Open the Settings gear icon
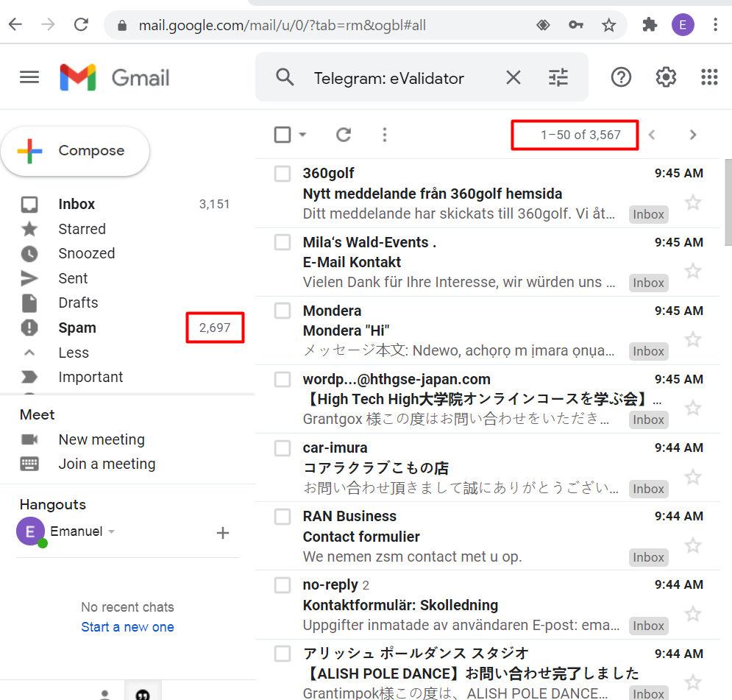Image resolution: width=732 pixels, height=700 pixels. 666,77
